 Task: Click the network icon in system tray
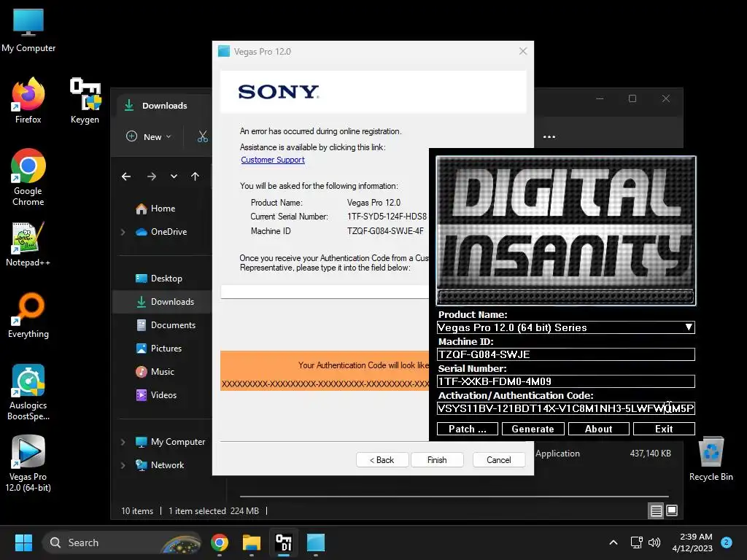(636, 542)
